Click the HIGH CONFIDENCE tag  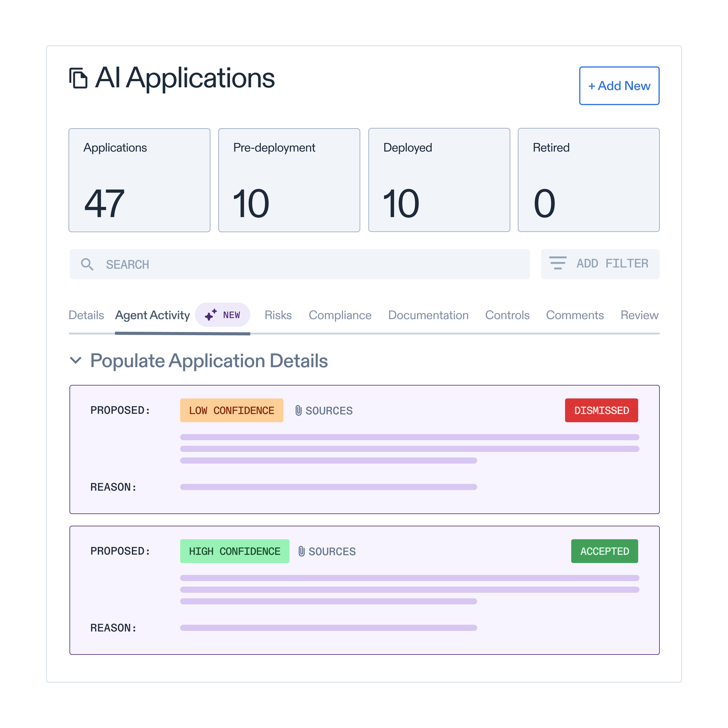[234, 551]
